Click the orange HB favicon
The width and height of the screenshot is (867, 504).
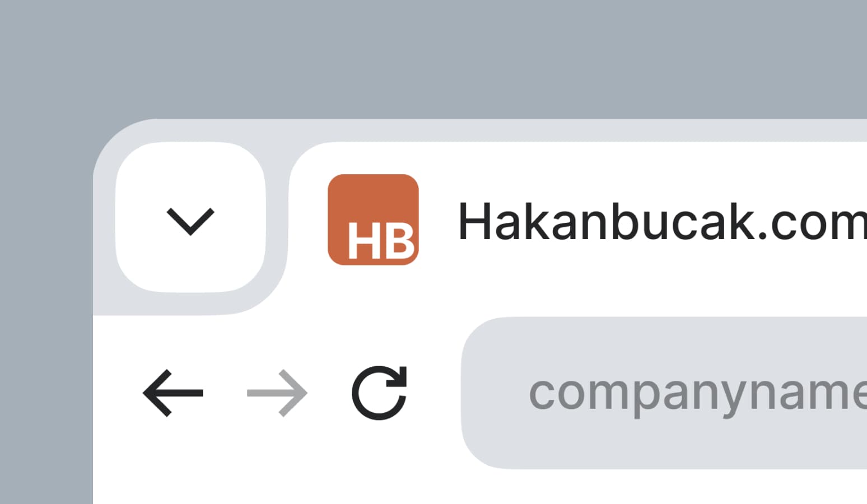pyautogui.click(x=373, y=220)
